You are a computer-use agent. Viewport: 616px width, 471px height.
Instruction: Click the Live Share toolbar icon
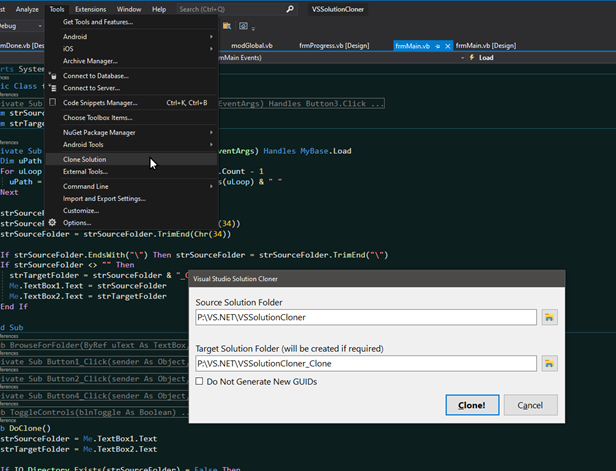tap(243, 26)
